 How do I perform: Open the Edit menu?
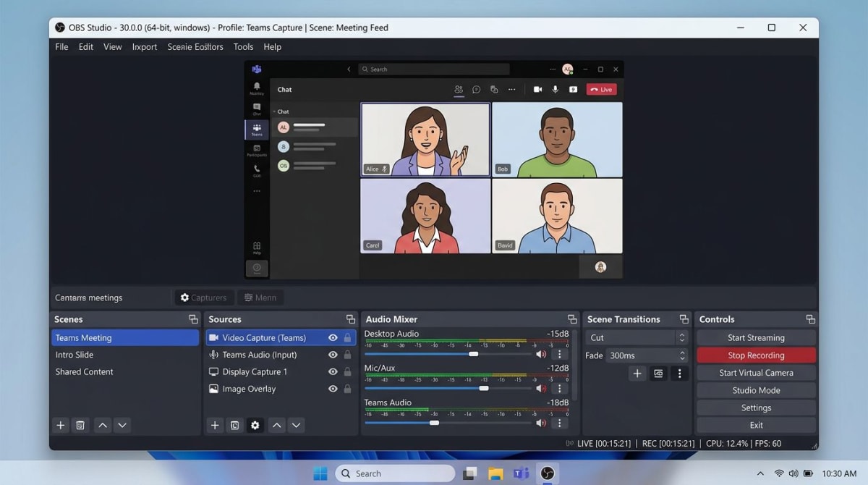point(86,47)
